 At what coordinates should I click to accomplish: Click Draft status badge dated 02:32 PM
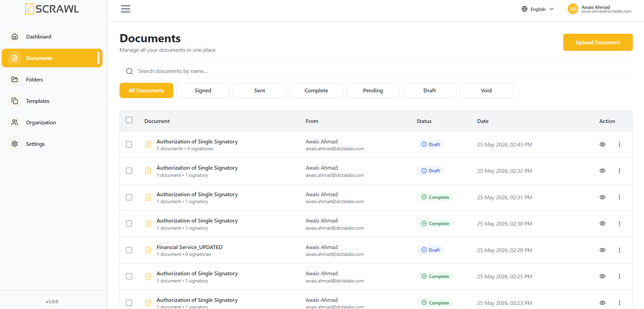click(x=430, y=171)
